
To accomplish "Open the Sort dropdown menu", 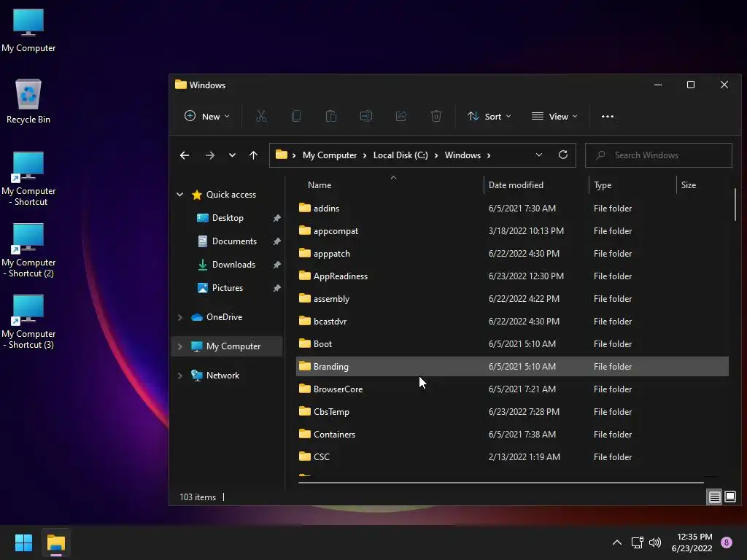I will [489, 116].
